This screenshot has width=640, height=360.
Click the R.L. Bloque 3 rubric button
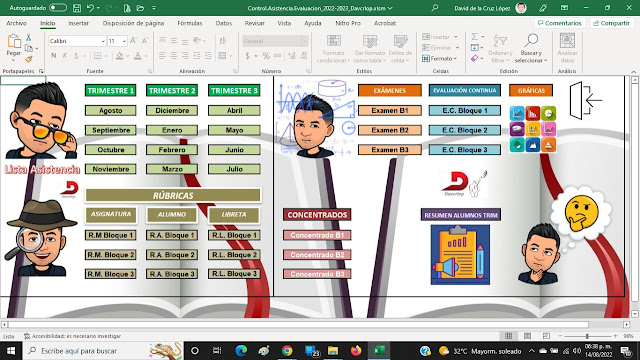pos(234,274)
